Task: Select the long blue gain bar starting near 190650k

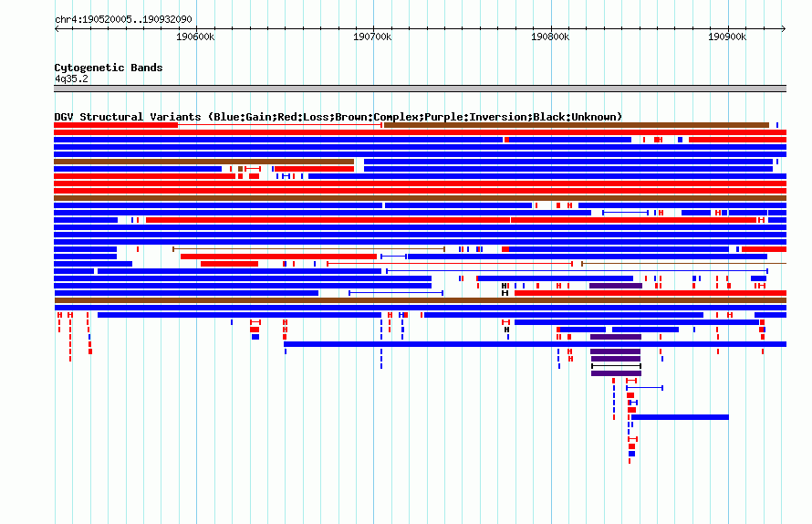Action: tap(535, 344)
